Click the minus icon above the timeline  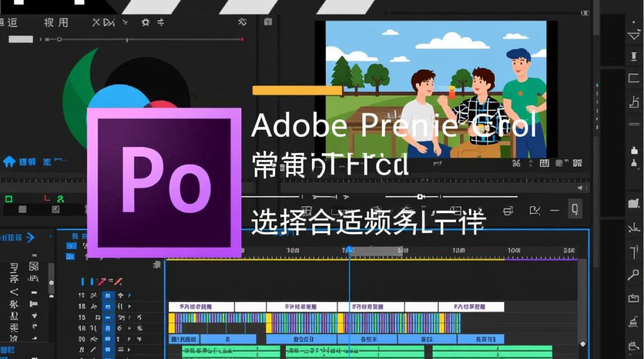[x=555, y=210]
